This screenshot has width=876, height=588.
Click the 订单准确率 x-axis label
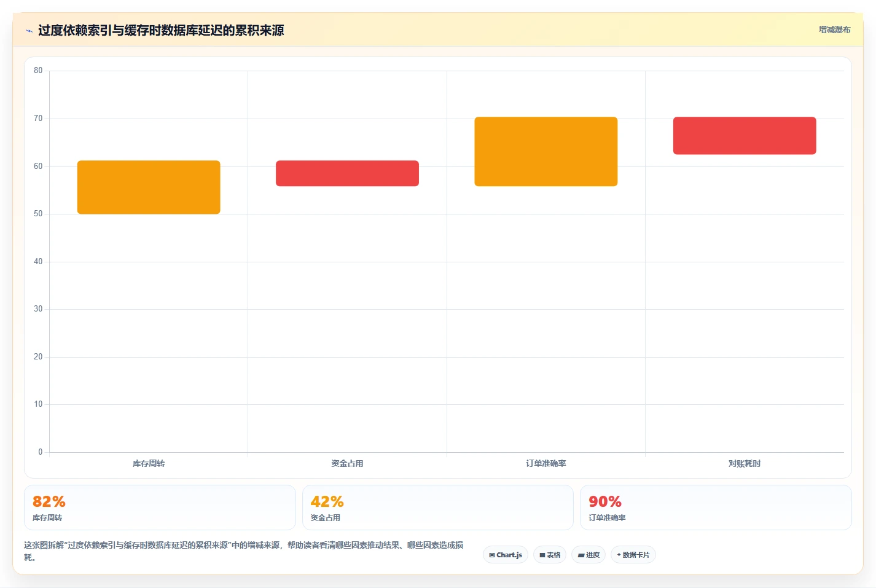pyautogui.click(x=546, y=463)
